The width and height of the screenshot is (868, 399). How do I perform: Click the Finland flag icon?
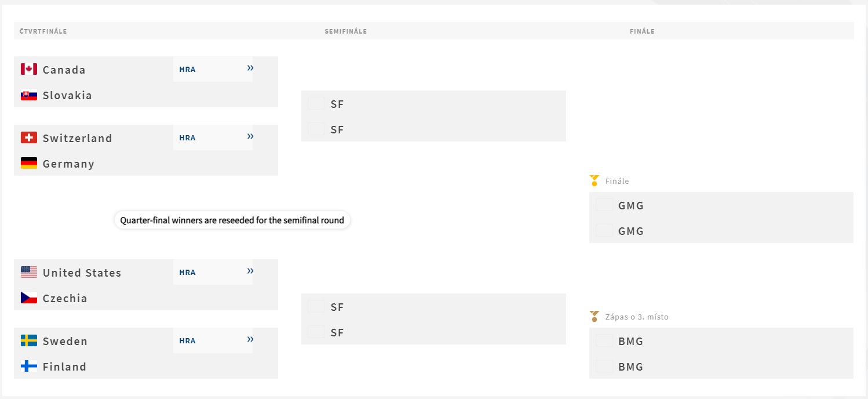29,367
